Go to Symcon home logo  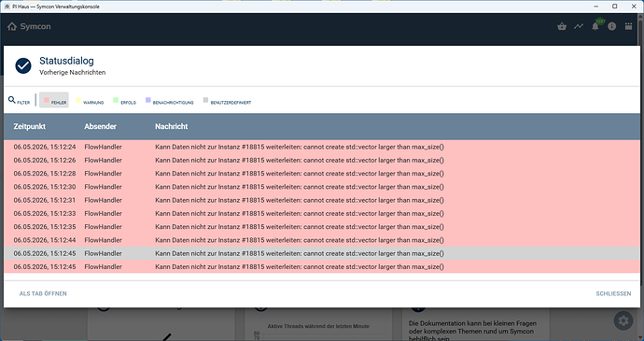pyautogui.click(x=29, y=27)
